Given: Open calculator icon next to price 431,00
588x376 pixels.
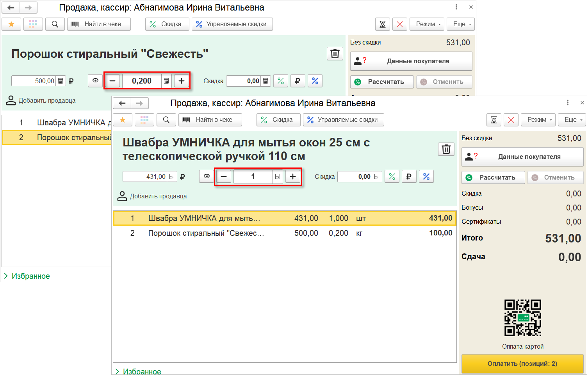Looking at the screenshot, I should coord(172,176).
